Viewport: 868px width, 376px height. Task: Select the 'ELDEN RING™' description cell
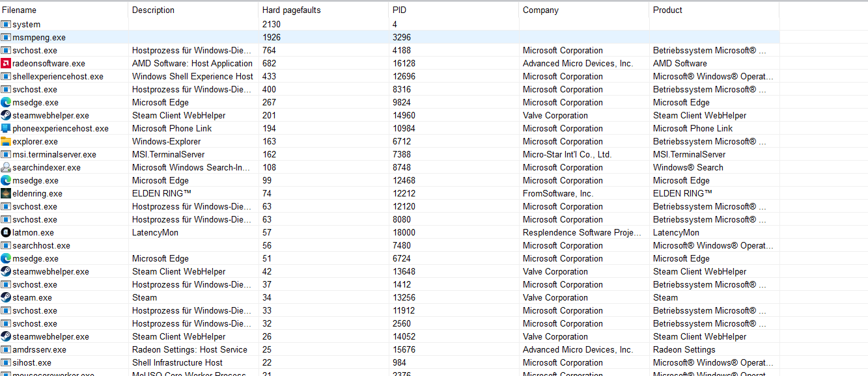point(161,193)
